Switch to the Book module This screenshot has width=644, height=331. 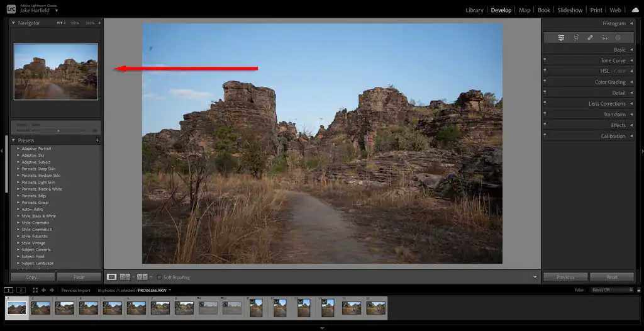(x=544, y=10)
